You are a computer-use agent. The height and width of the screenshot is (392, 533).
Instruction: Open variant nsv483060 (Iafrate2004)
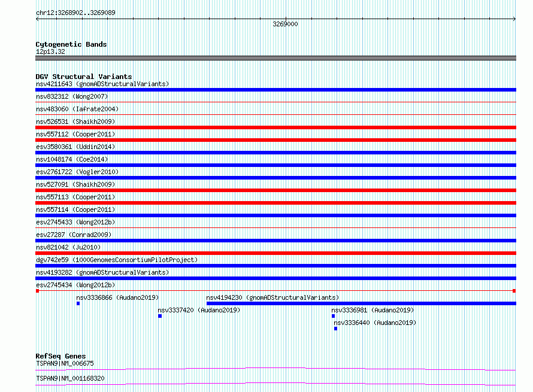click(77, 109)
